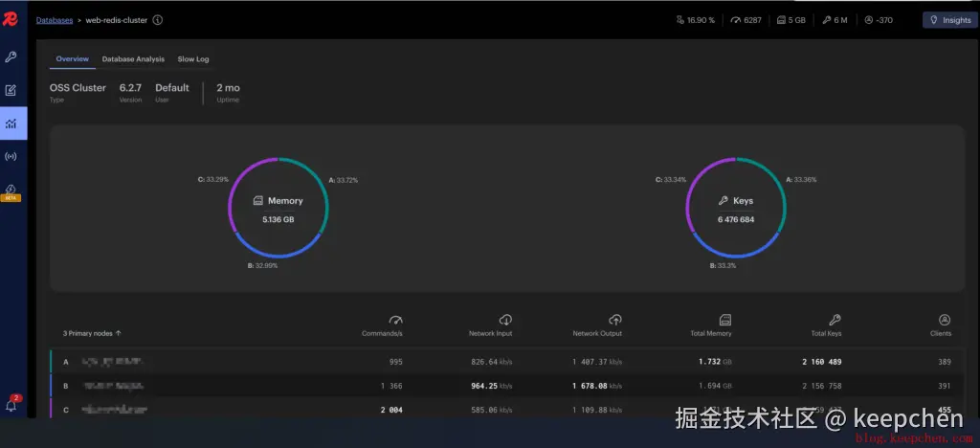Click the A: 33.72% memory label

coord(344,181)
